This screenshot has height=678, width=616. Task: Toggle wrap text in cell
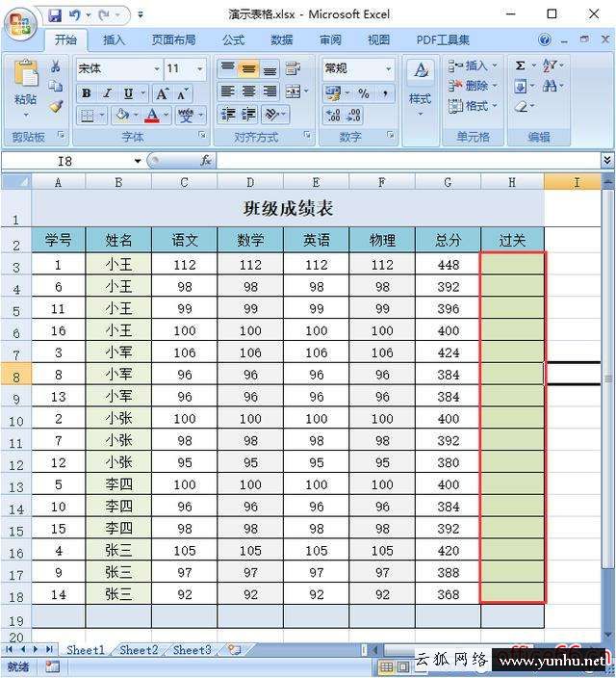tap(293, 68)
